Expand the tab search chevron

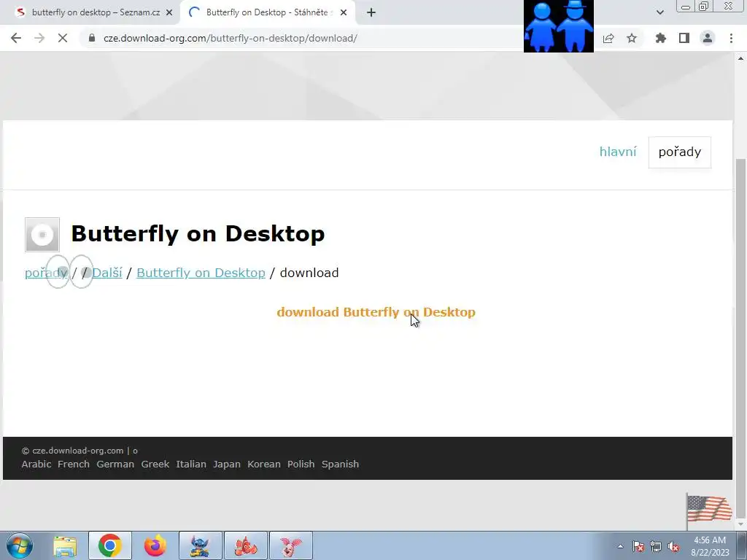pyautogui.click(x=659, y=12)
